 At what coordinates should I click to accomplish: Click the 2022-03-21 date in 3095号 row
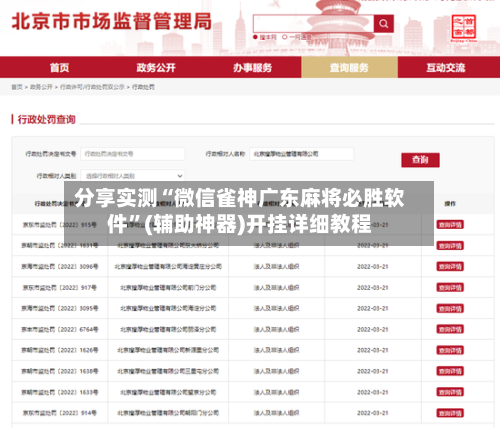click(x=373, y=309)
